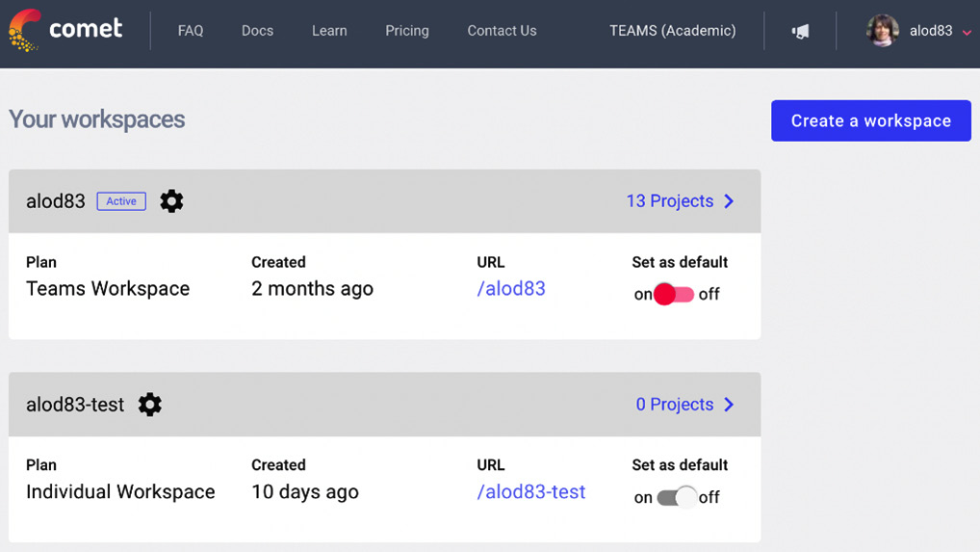Click the Active badge on alod83
Image resolution: width=980 pixels, height=552 pixels.
(x=121, y=201)
